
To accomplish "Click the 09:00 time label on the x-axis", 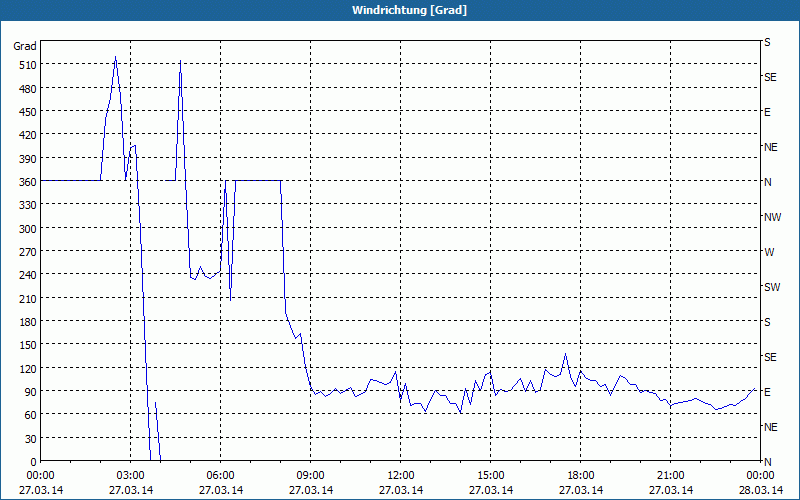I will coord(311,476).
